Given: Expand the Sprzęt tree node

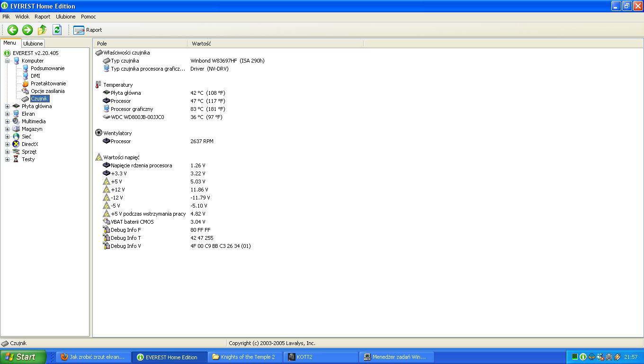Looking at the screenshot, I should [7, 152].
